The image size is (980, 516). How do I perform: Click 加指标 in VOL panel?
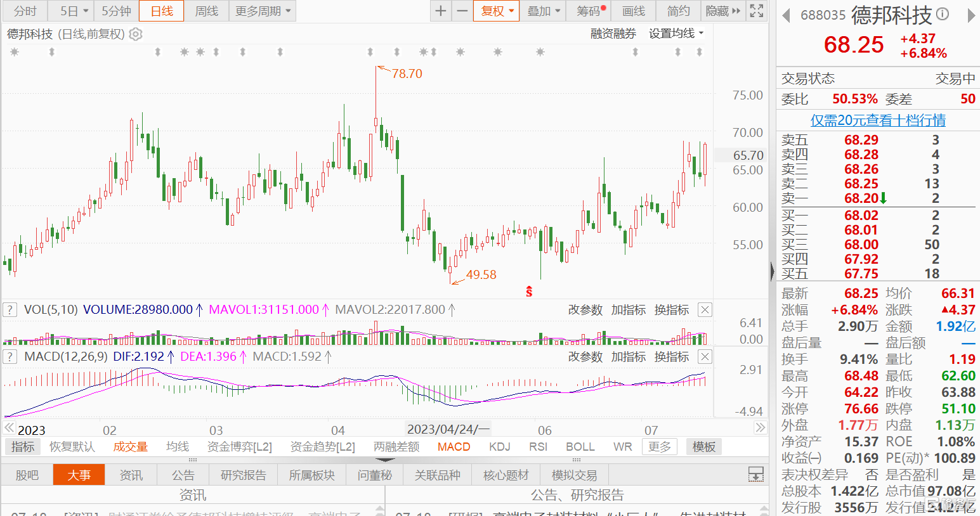coord(628,310)
